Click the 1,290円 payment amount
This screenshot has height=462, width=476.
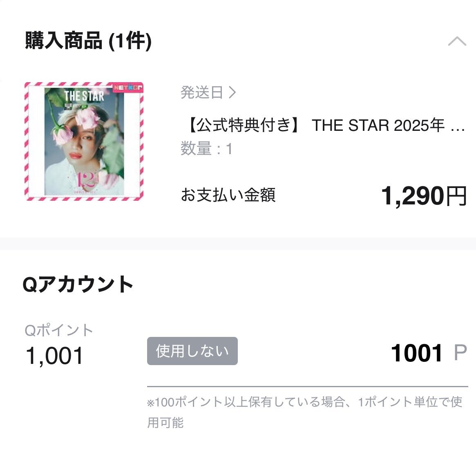pos(424,196)
